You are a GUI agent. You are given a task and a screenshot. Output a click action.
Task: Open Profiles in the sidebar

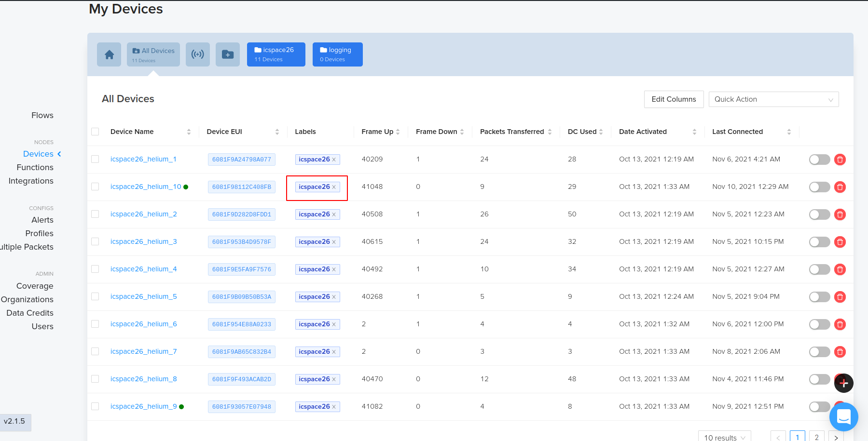39,233
